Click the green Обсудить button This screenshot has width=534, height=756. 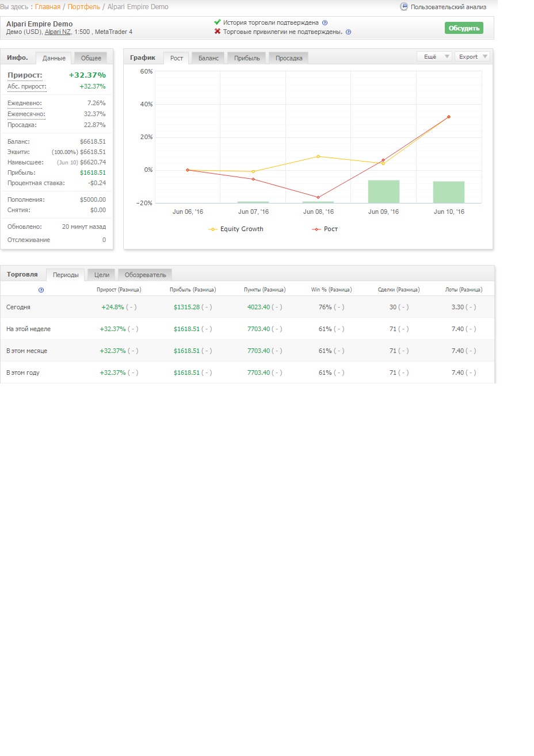coord(464,28)
